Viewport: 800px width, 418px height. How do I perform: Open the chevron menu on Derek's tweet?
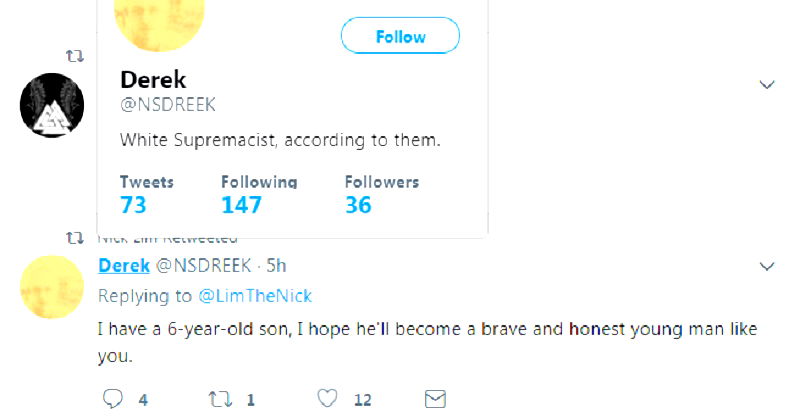point(767,267)
